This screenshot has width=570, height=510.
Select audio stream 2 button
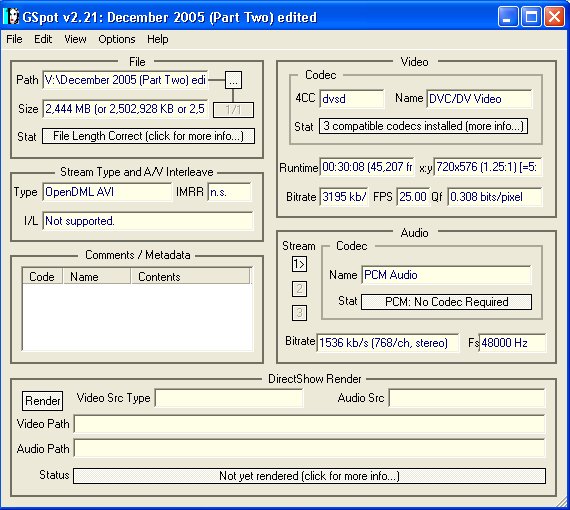pyautogui.click(x=299, y=289)
